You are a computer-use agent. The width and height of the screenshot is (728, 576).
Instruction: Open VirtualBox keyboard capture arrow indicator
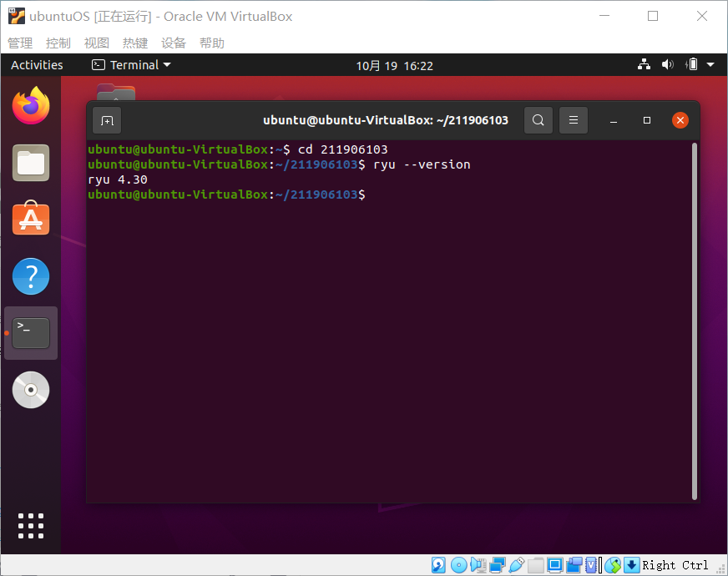[631, 565]
